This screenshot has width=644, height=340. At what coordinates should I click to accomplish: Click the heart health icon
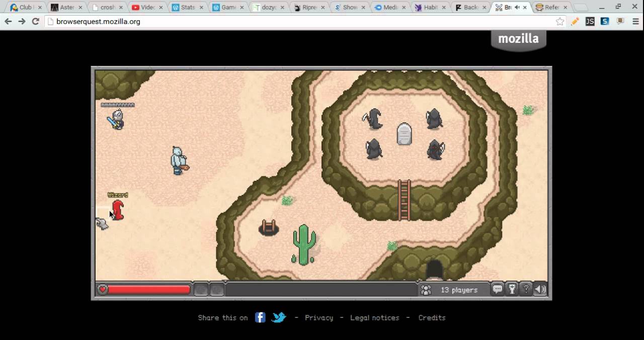[x=103, y=289]
